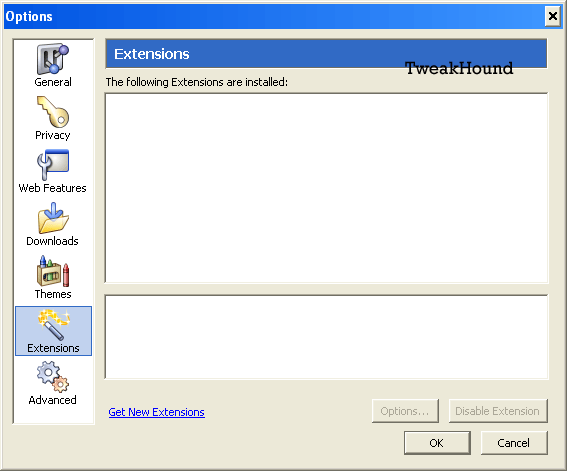Follow the Get New Extensions link
The width and height of the screenshot is (567, 471).
pyautogui.click(x=157, y=412)
